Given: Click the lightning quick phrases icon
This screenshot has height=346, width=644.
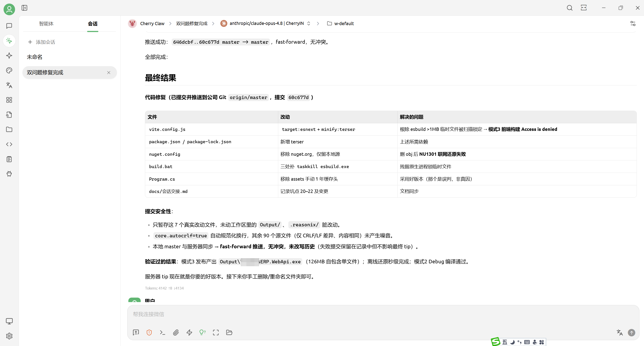Looking at the screenshot, I should [x=189, y=333].
